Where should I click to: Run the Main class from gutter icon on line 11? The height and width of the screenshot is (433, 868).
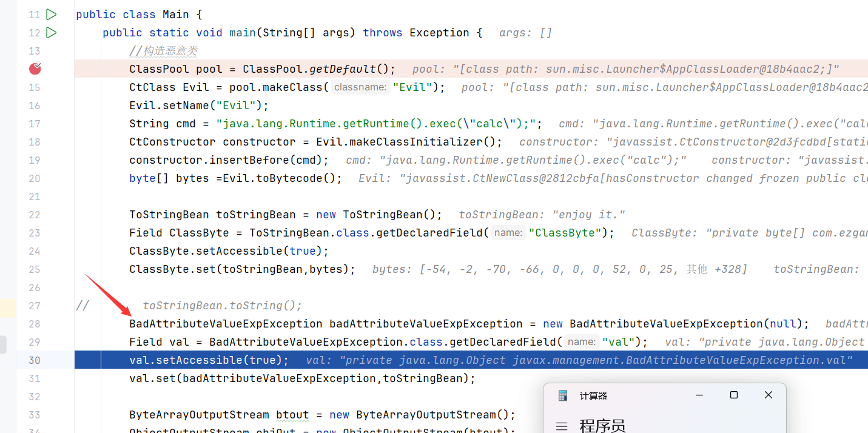pyautogui.click(x=52, y=14)
